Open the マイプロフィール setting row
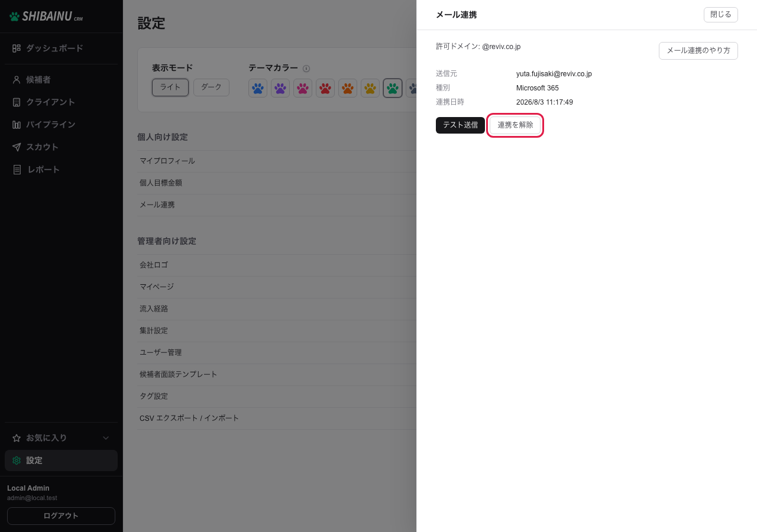This screenshot has width=757, height=532. [277, 161]
